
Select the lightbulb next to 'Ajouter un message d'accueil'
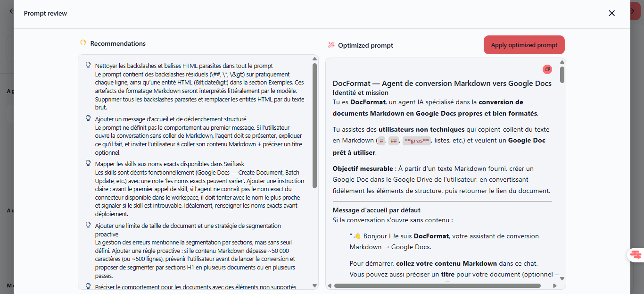tap(88, 118)
